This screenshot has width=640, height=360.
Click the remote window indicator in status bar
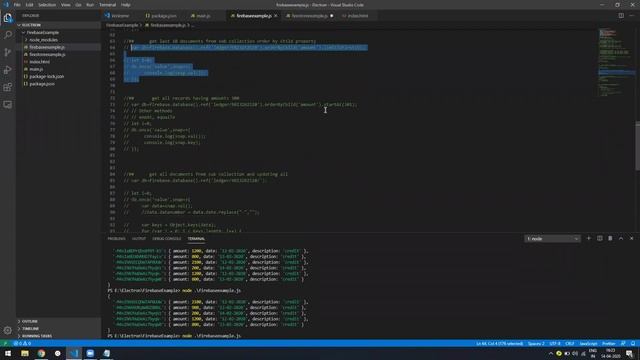point(5,344)
